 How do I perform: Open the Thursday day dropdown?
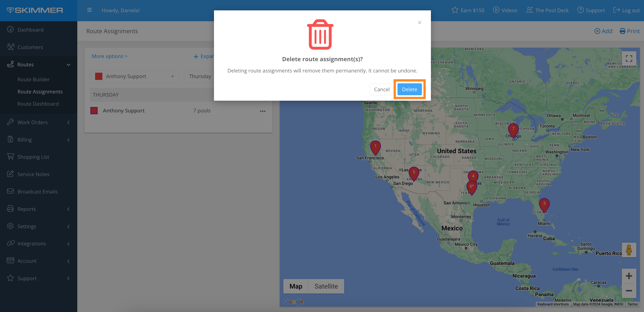tap(199, 77)
